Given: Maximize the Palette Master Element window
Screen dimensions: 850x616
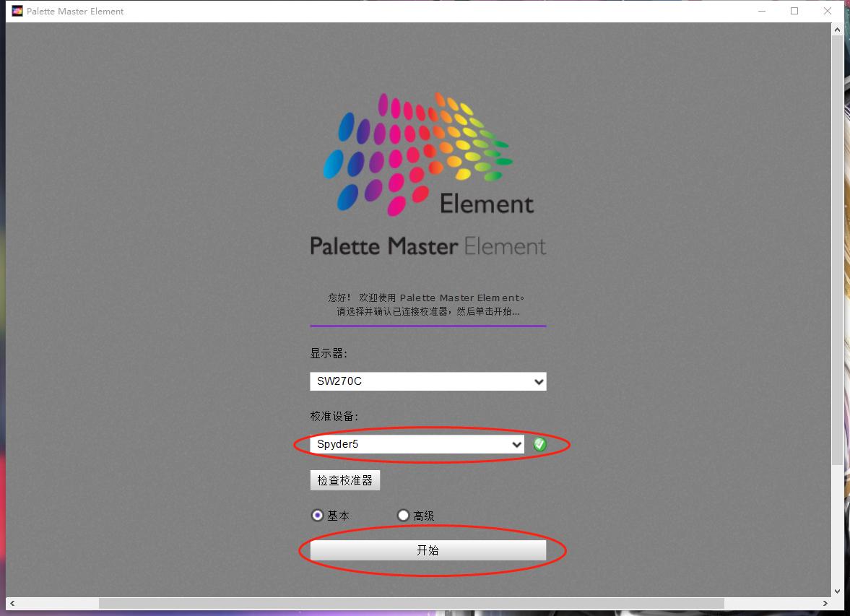Looking at the screenshot, I should click(794, 11).
